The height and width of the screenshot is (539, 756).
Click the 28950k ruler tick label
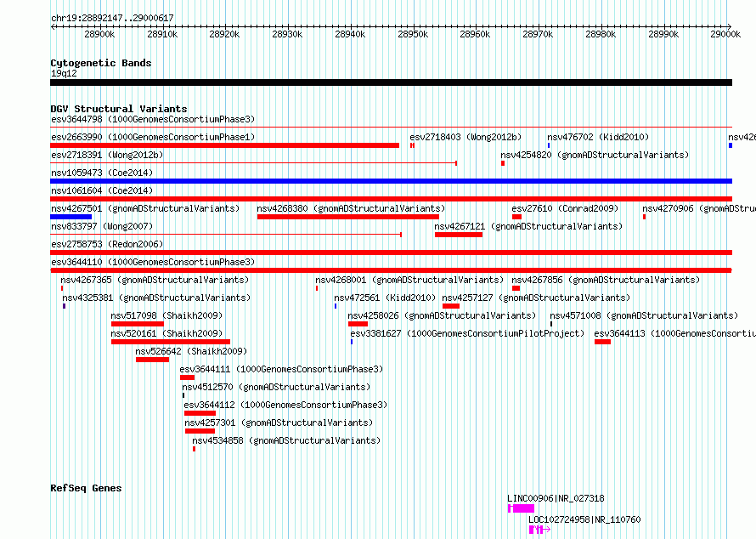413,34
